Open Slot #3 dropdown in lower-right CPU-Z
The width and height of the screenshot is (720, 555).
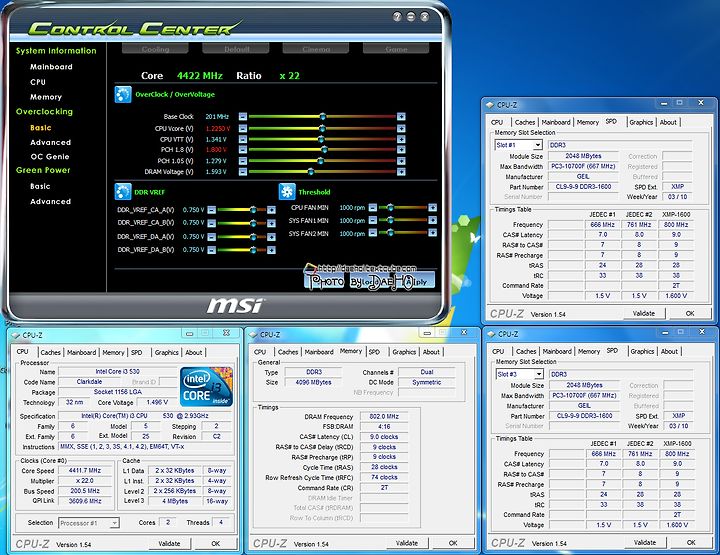coord(539,374)
